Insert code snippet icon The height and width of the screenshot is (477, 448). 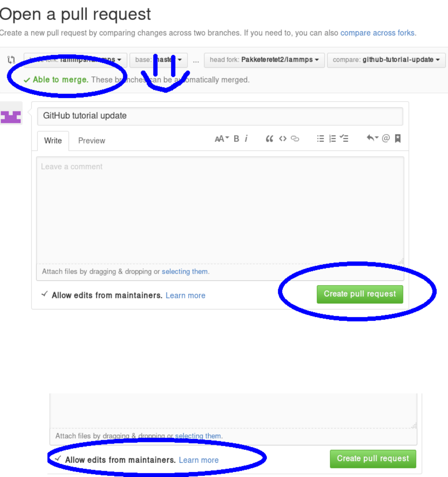point(283,139)
